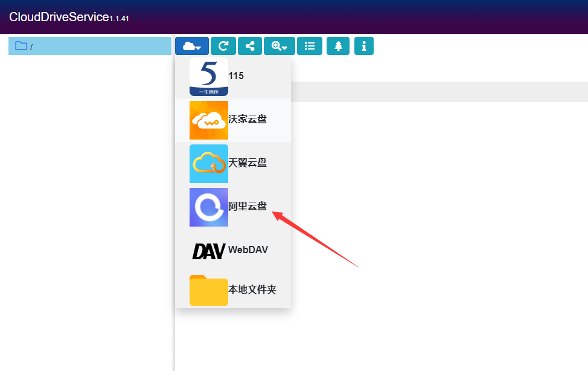Click the refresh toolbar button

tap(223, 46)
